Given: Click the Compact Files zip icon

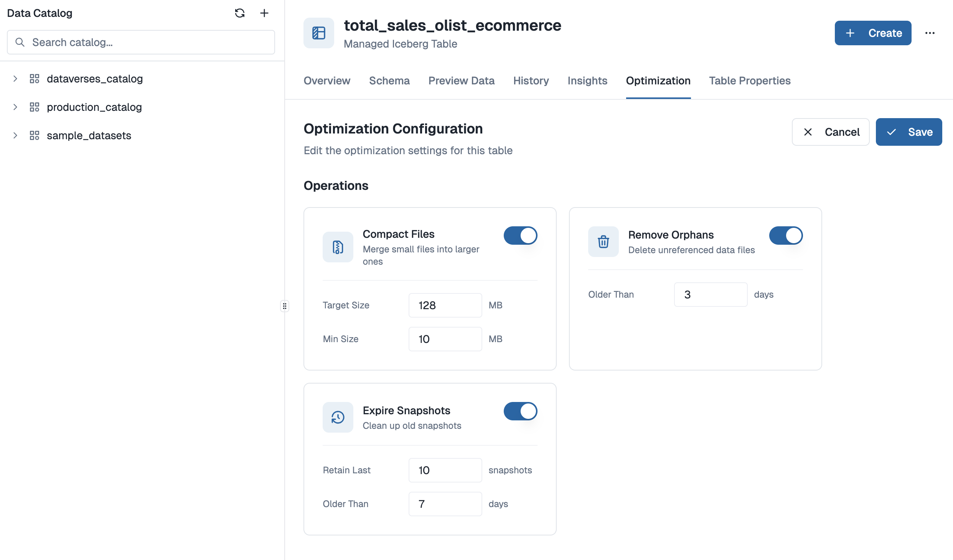Looking at the screenshot, I should pos(338,247).
